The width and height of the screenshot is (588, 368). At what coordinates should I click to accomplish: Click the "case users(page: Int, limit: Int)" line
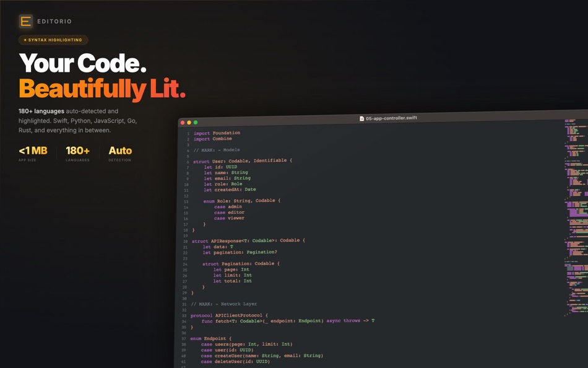click(x=246, y=344)
